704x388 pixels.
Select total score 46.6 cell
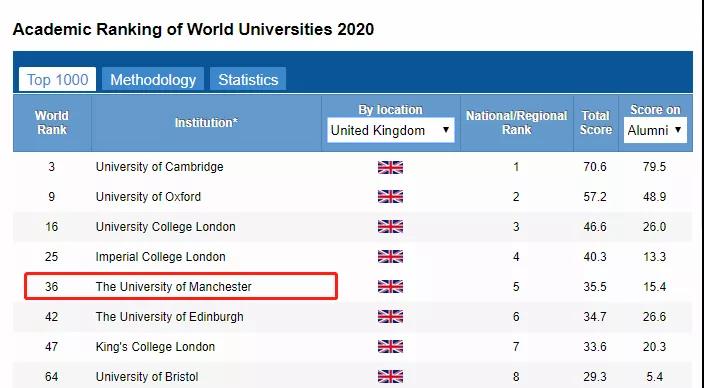[595, 227]
